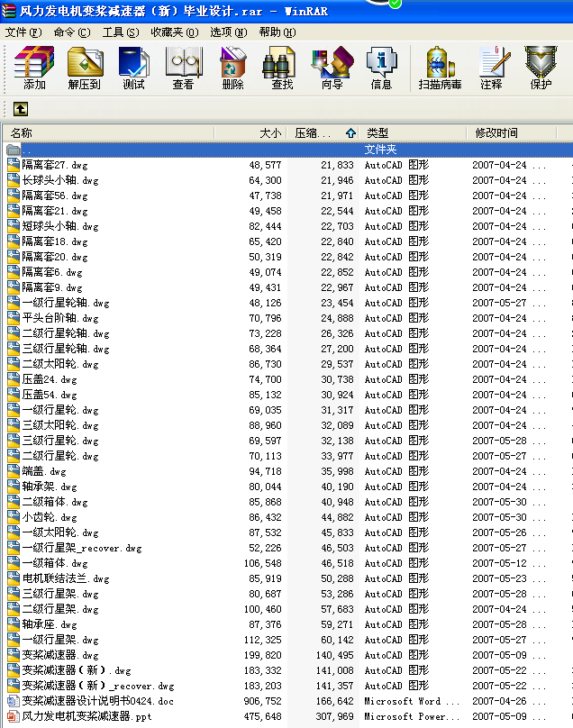
Task: Select file 二级太阳轮.dwg
Action: [60, 364]
